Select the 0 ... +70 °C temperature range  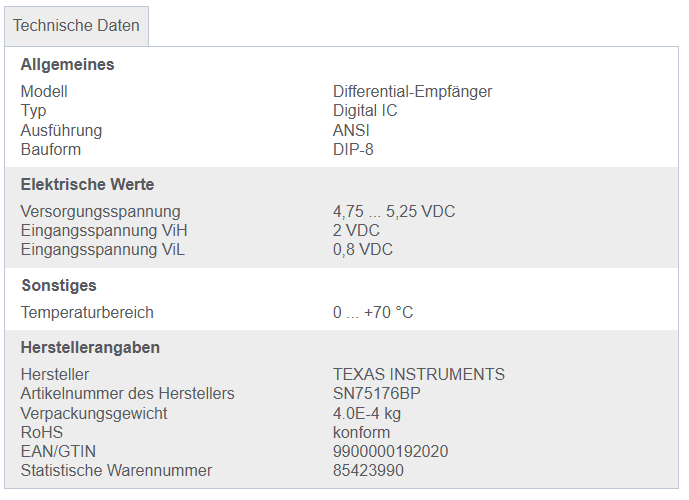[373, 313]
